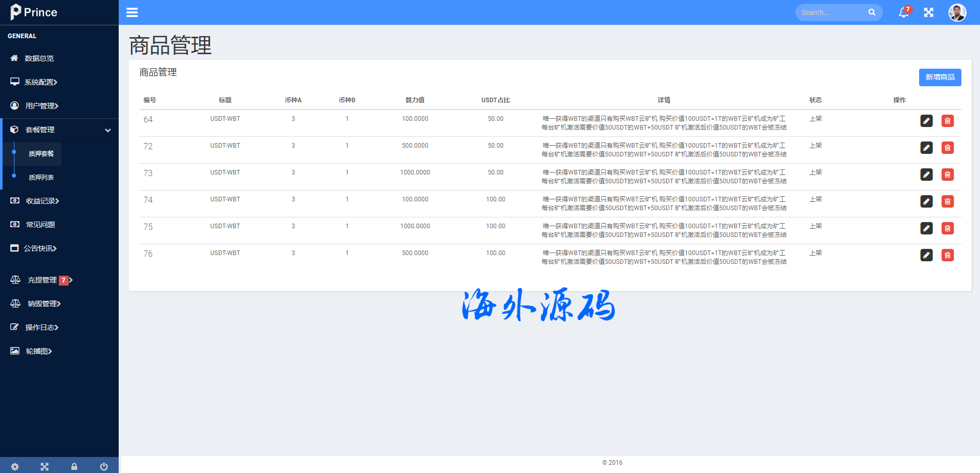The height and width of the screenshot is (473, 980).
Task: Click the fullscreen expand icon in header
Action: (928, 12)
